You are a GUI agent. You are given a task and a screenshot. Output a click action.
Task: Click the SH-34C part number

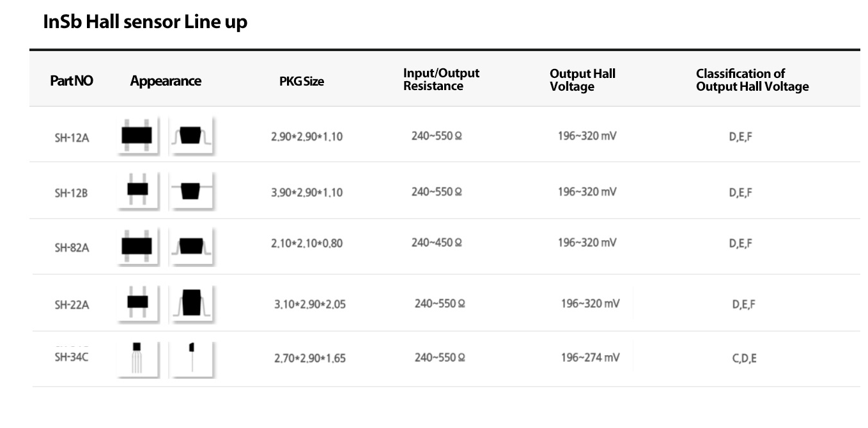coord(72,356)
